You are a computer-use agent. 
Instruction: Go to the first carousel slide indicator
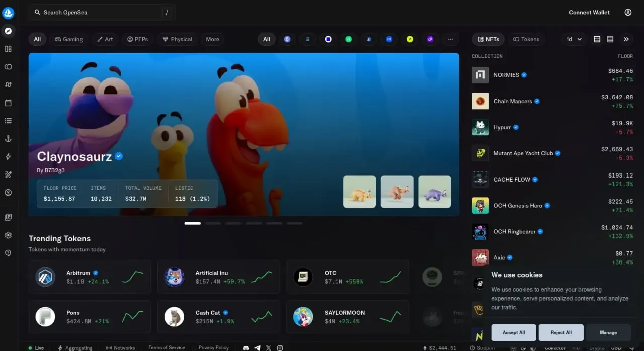193,223
